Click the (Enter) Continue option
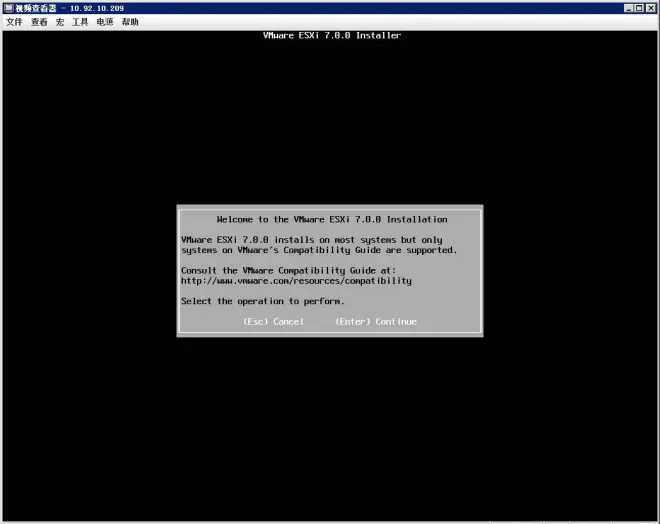660x524 pixels. click(x=376, y=322)
